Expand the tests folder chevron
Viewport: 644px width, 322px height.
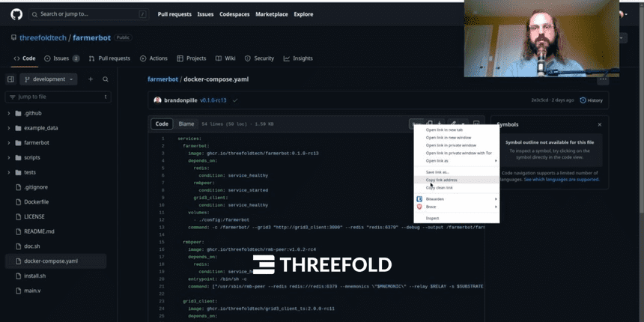tap(9, 172)
